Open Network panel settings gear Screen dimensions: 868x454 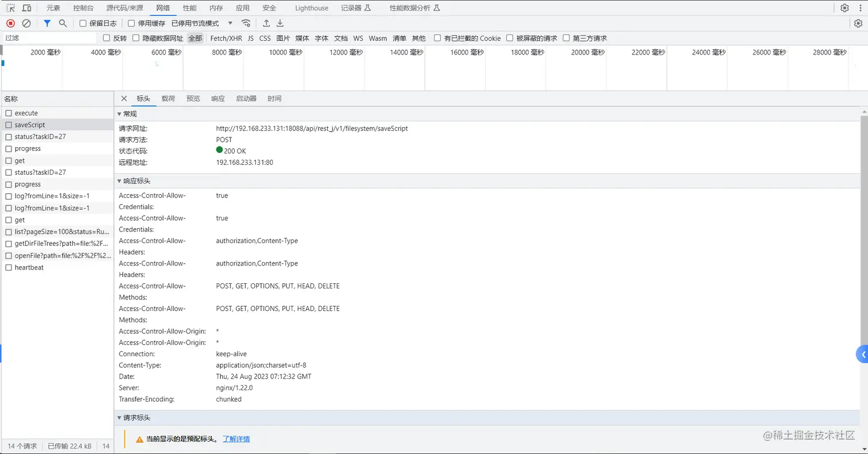tap(858, 23)
